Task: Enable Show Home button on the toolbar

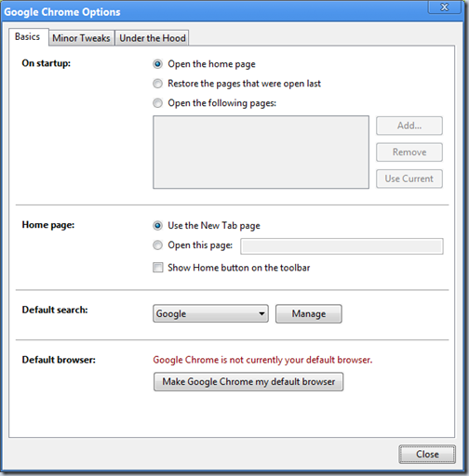Action: pos(157,268)
